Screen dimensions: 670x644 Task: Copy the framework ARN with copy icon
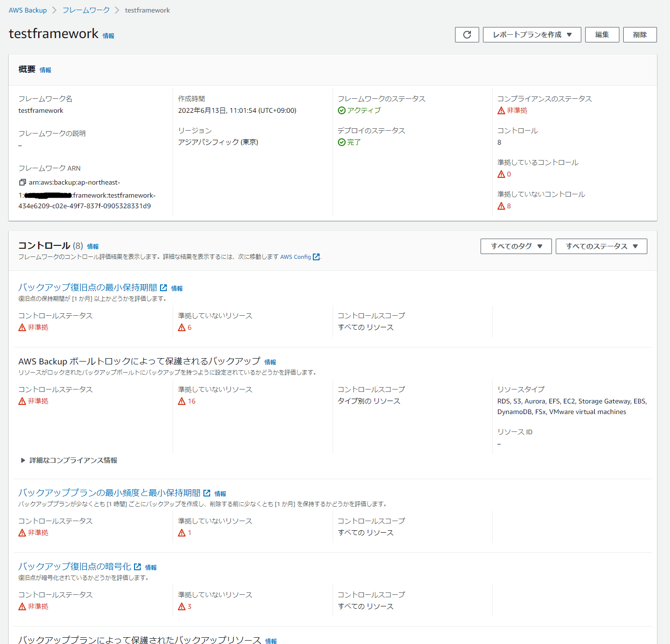click(x=22, y=182)
